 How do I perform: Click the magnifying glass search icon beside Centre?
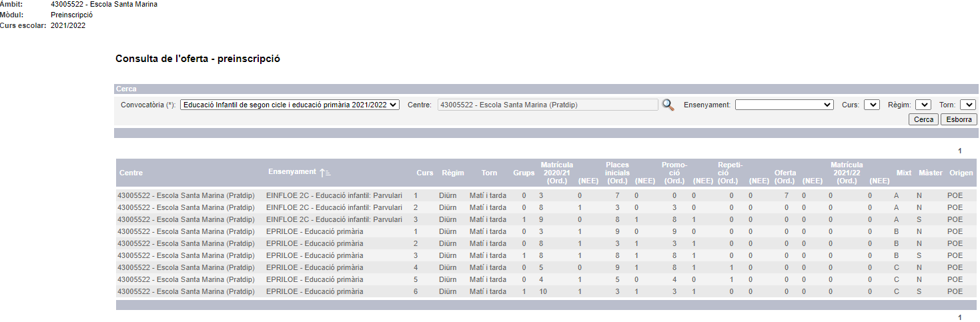[668, 105]
